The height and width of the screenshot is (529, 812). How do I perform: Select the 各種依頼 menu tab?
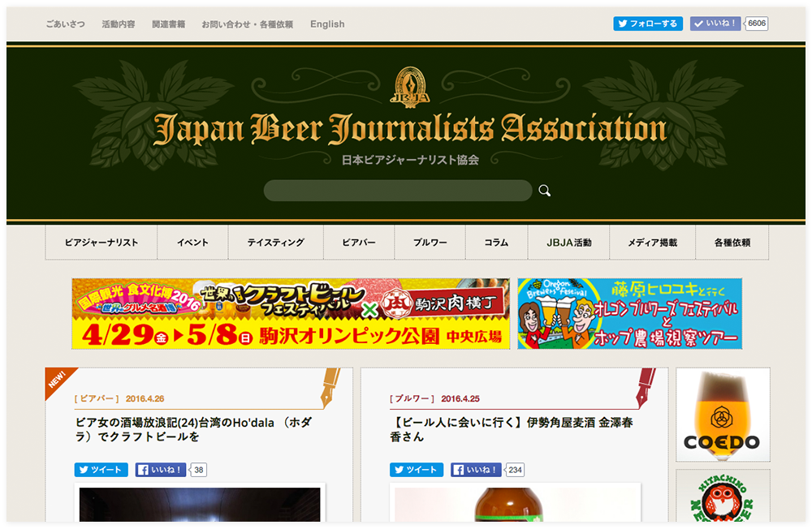click(x=732, y=243)
